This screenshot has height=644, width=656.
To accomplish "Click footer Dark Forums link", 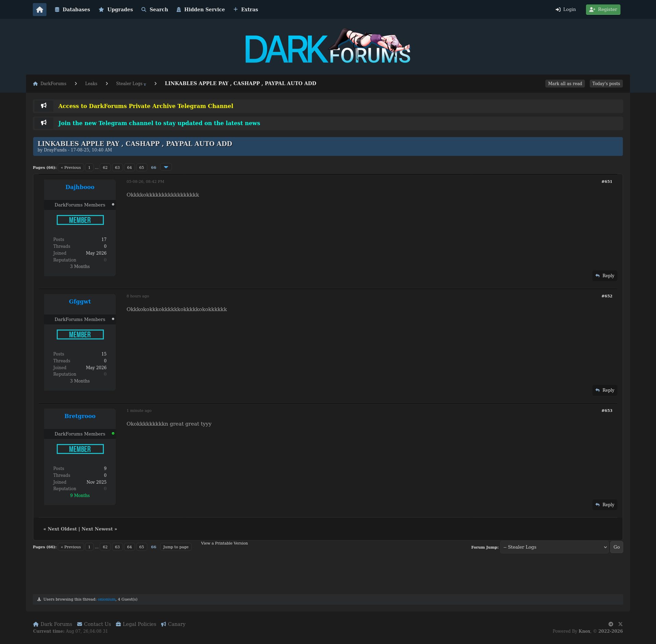I will tap(53, 624).
